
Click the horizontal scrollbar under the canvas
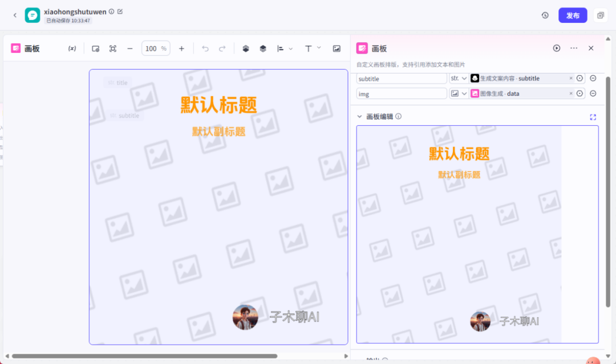click(x=144, y=356)
